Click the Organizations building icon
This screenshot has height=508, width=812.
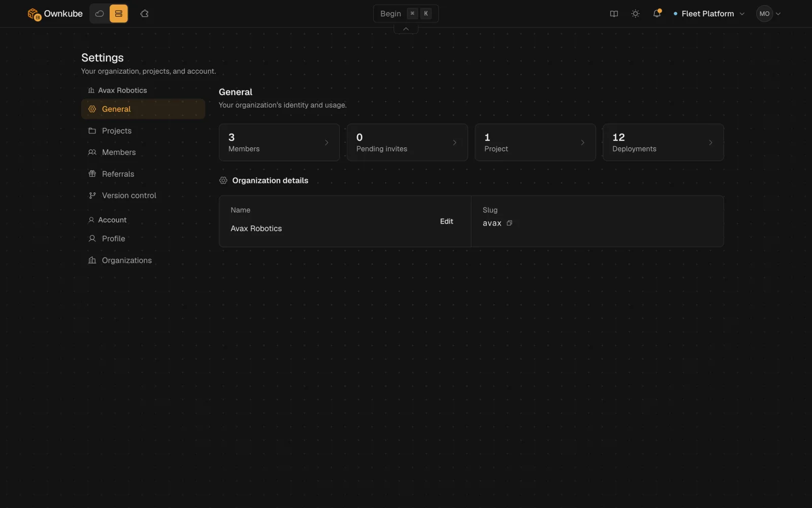[92, 260]
